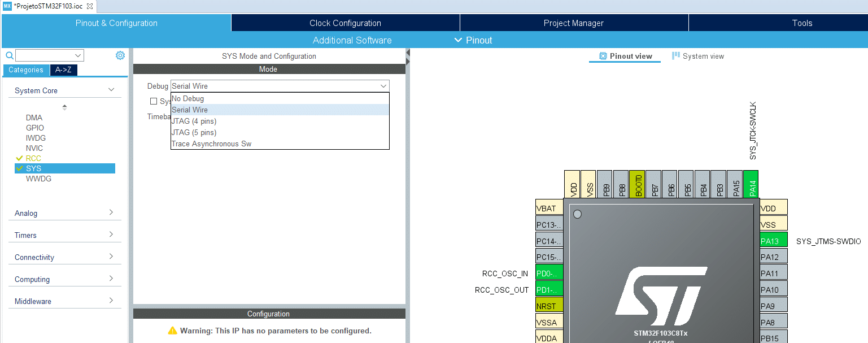The height and width of the screenshot is (343, 868).
Task: Expand the Middleware category
Action: [x=111, y=301]
